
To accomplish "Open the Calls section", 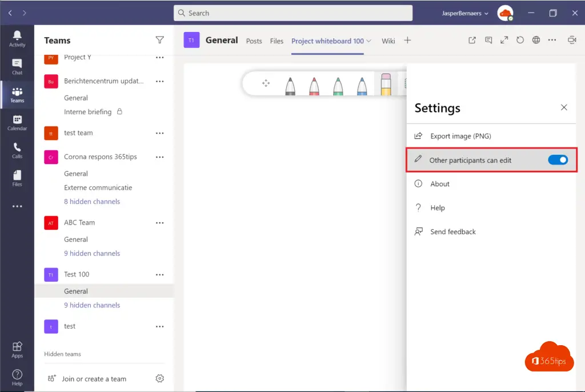I will [x=17, y=150].
